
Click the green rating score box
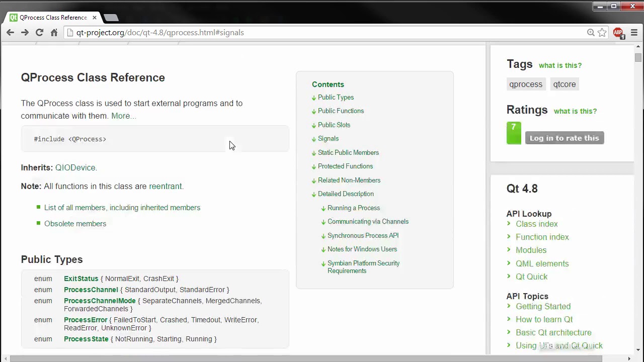click(514, 133)
